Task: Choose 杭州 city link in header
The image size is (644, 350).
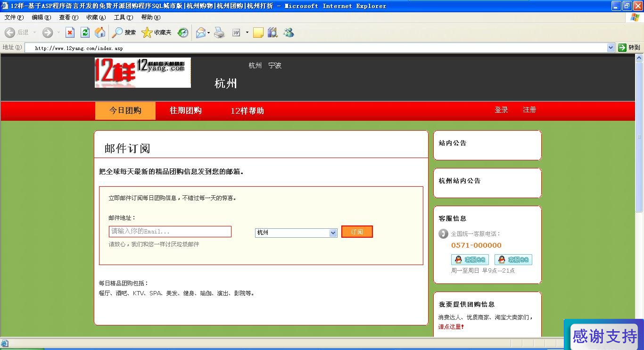Action: point(255,66)
